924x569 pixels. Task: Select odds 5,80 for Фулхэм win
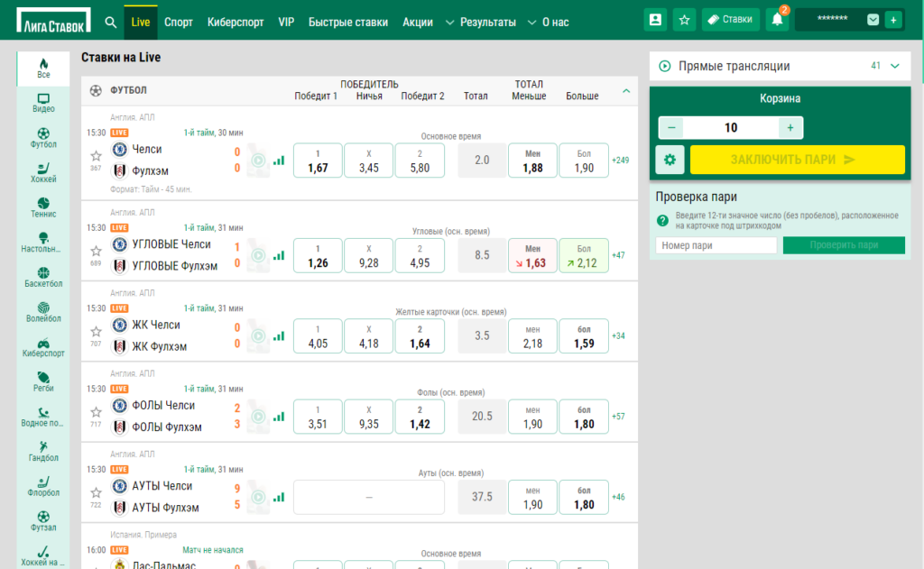click(x=420, y=161)
